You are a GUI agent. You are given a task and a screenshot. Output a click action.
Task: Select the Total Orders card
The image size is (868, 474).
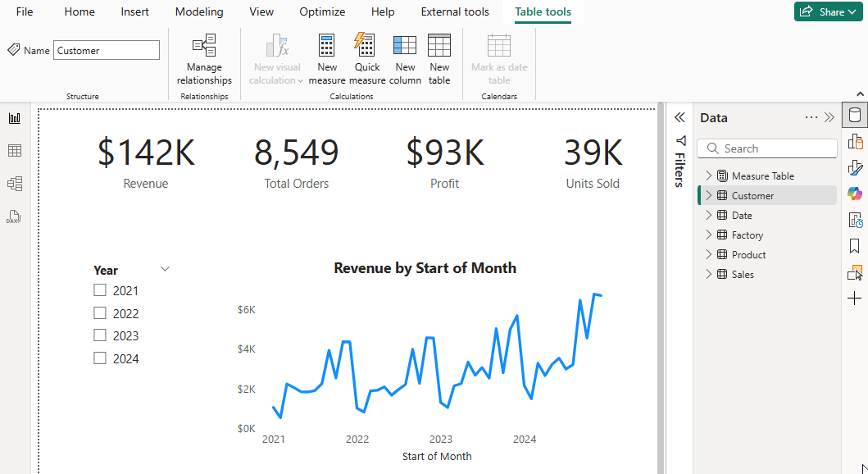click(x=296, y=163)
